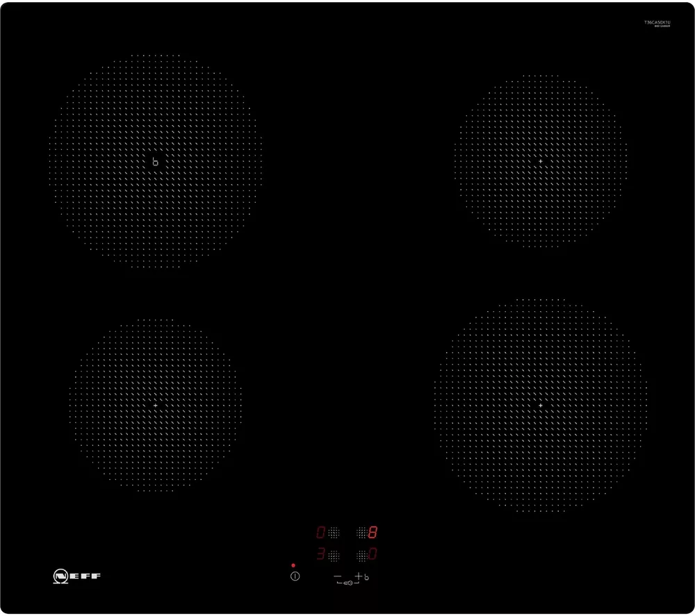The width and height of the screenshot is (695, 616).
Task: Select the top-left zone dotted selector pad
Action: pos(334,533)
